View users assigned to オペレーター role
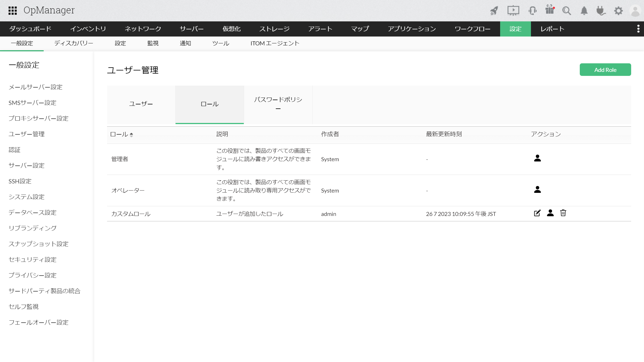644x362 pixels. pos(537,189)
